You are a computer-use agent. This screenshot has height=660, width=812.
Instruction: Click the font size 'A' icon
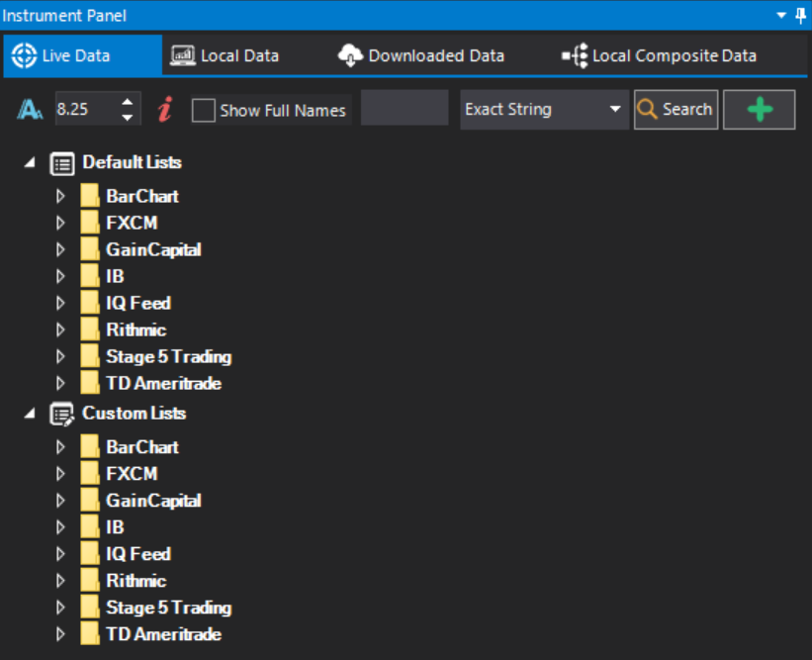30,109
